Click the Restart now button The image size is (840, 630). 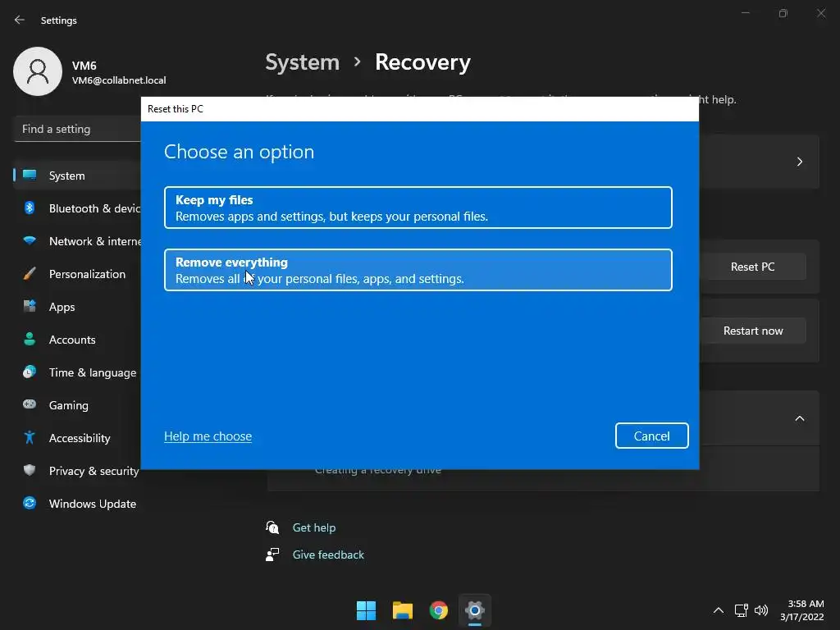pos(753,331)
